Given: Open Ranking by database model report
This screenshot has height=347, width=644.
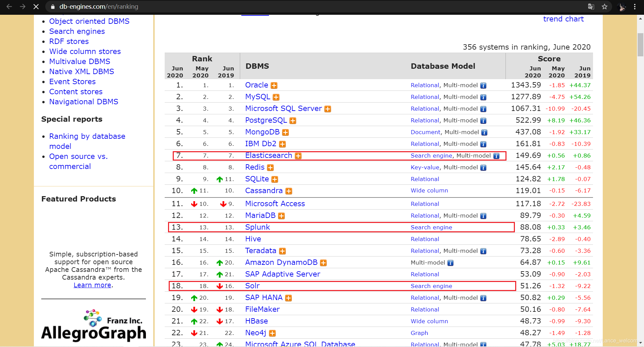Looking at the screenshot, I should pos(87,141).
